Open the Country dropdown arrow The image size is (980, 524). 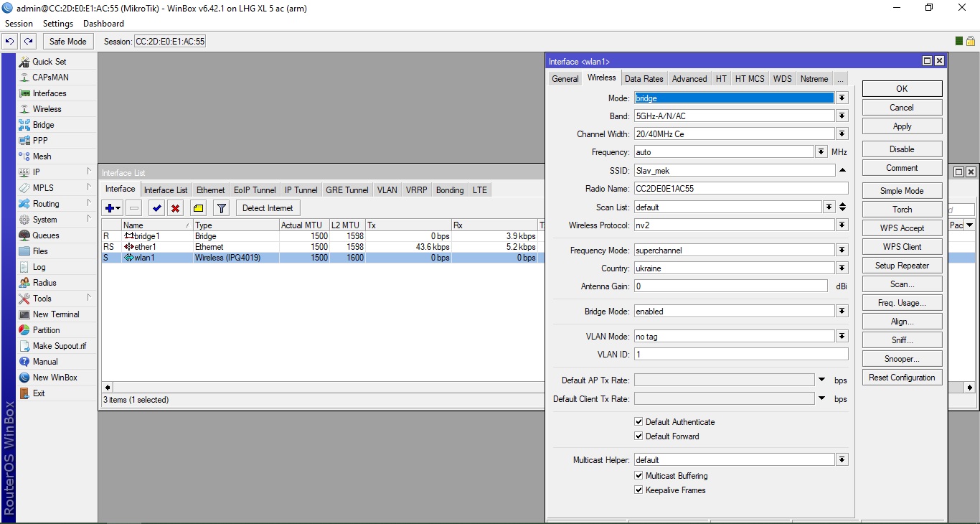(842, 268)
